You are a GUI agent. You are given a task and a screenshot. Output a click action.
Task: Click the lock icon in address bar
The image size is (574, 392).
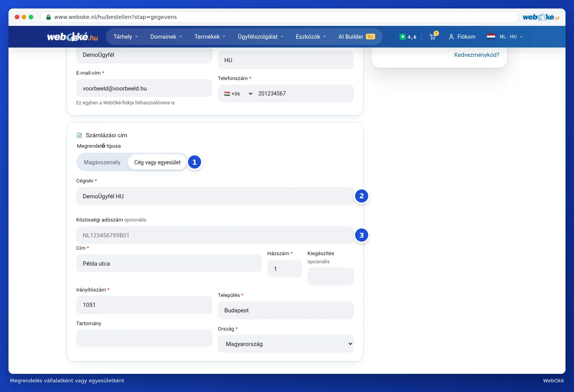pyautogui.click(x=48, y=17)
